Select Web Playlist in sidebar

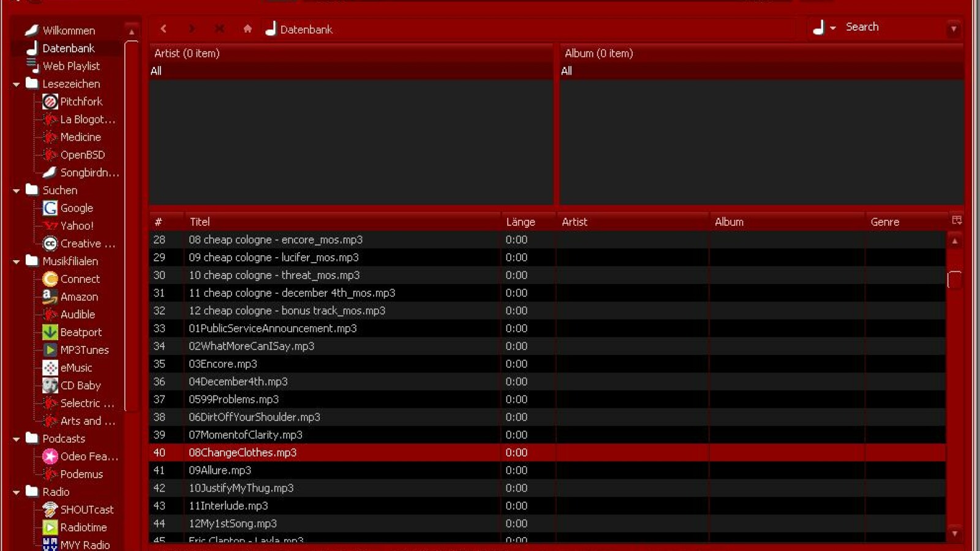pos(70,66)
